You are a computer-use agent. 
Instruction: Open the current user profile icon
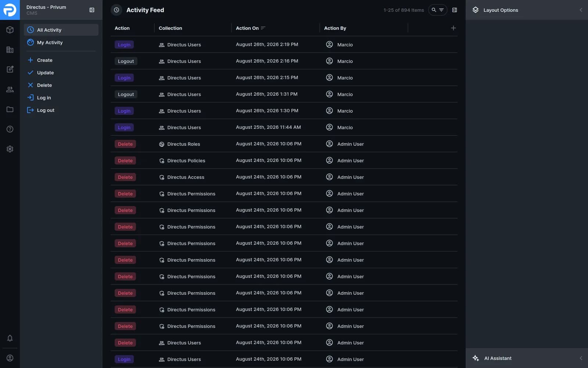pyautogui.click(x=10, y=358)
